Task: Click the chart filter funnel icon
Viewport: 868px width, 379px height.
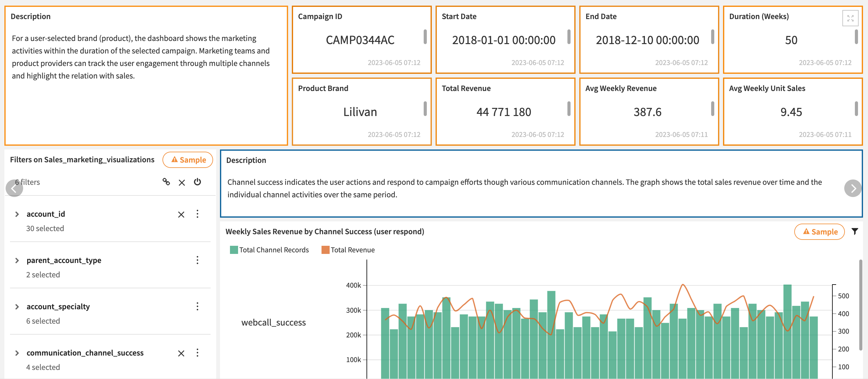Action: [855, 231]
